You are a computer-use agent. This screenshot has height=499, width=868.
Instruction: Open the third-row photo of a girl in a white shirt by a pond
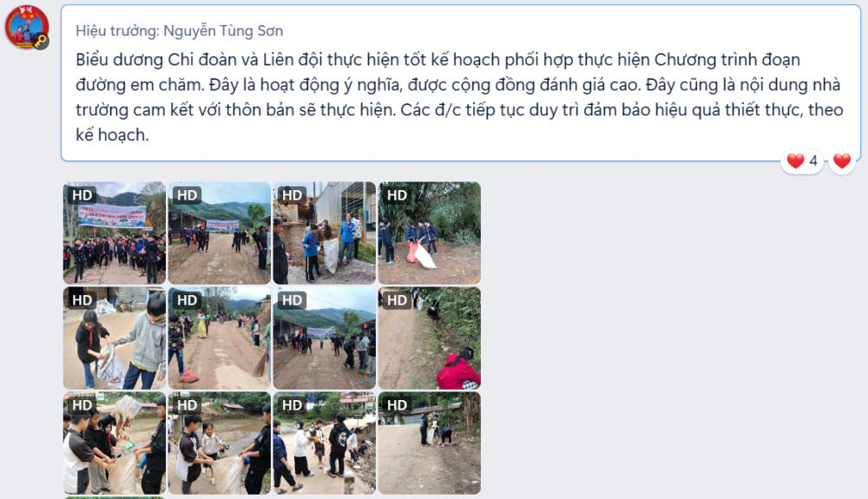(x=220, y=443)
